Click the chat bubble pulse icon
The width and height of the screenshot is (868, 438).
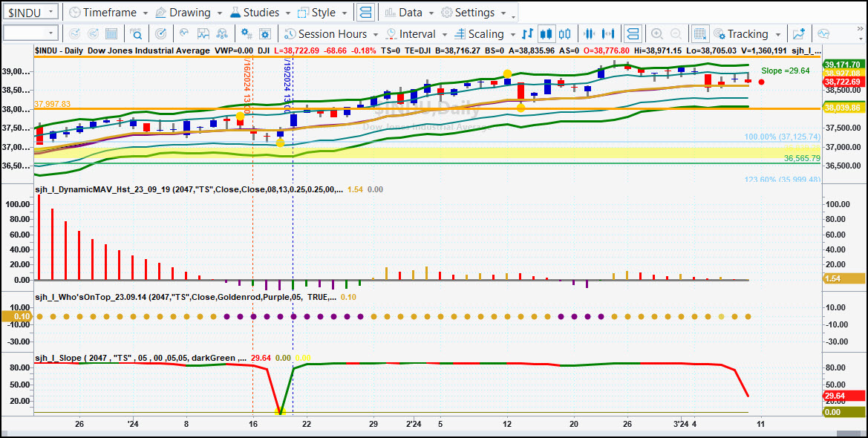[824, 33]
